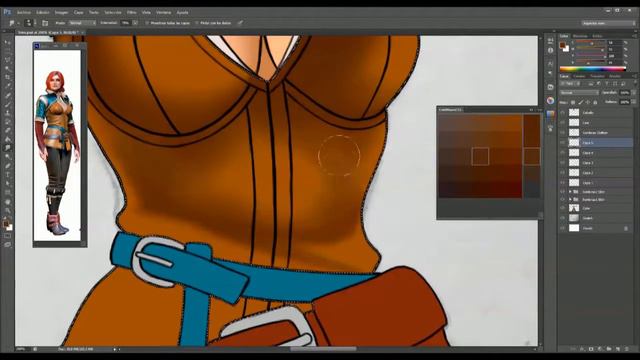Hide the Capa 2 layer

tap(563, 173)
